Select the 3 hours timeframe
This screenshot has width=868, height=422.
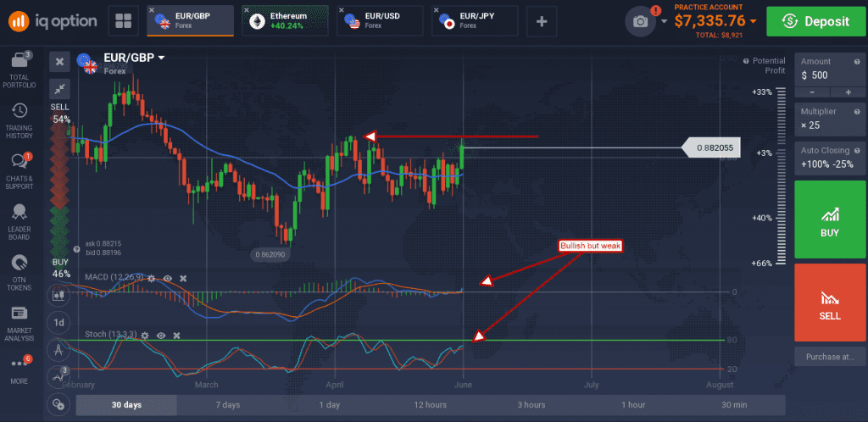(531, 405)
